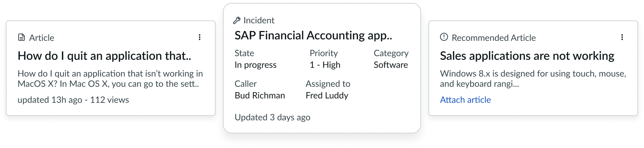Screen dimensions: 644x148
Task: Click the alert icon beside Recommended Article
Action: point(444,37)
